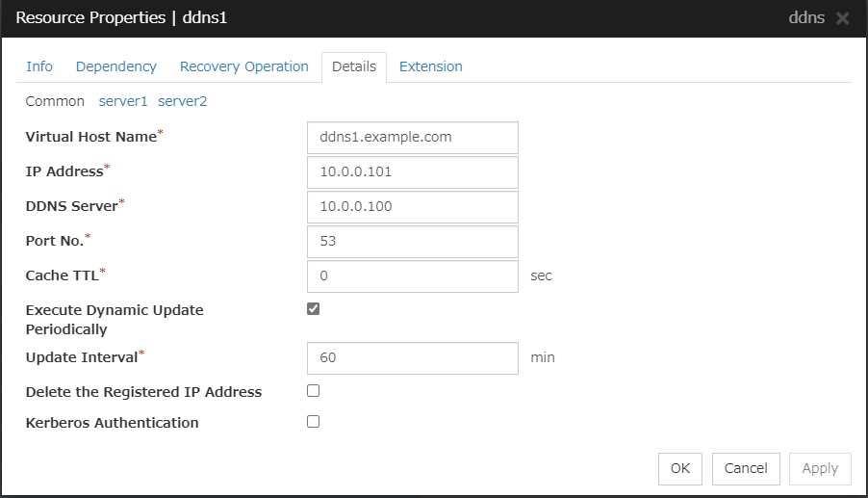The width and height of the screenshot is (868, 498).
Task: Close the Resource Properties dialog
Action: coord(843,18)
